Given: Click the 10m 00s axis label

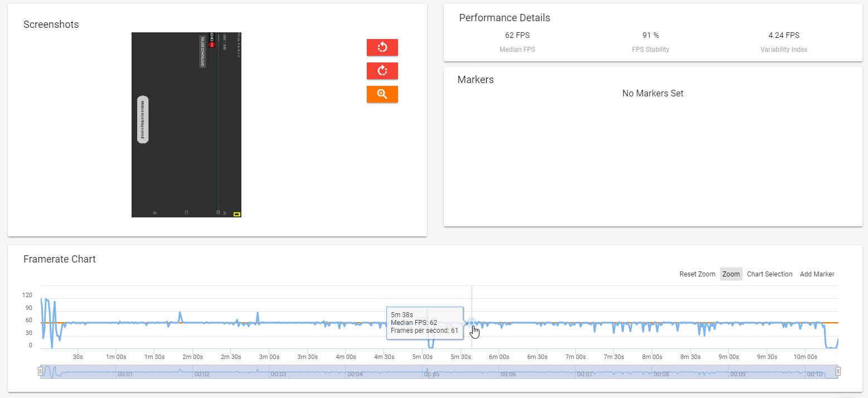Looking at the screenshot, I should (806, 357).
